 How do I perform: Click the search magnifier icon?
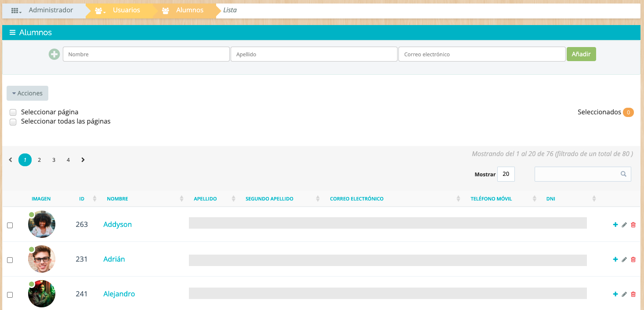coord(623,174)
